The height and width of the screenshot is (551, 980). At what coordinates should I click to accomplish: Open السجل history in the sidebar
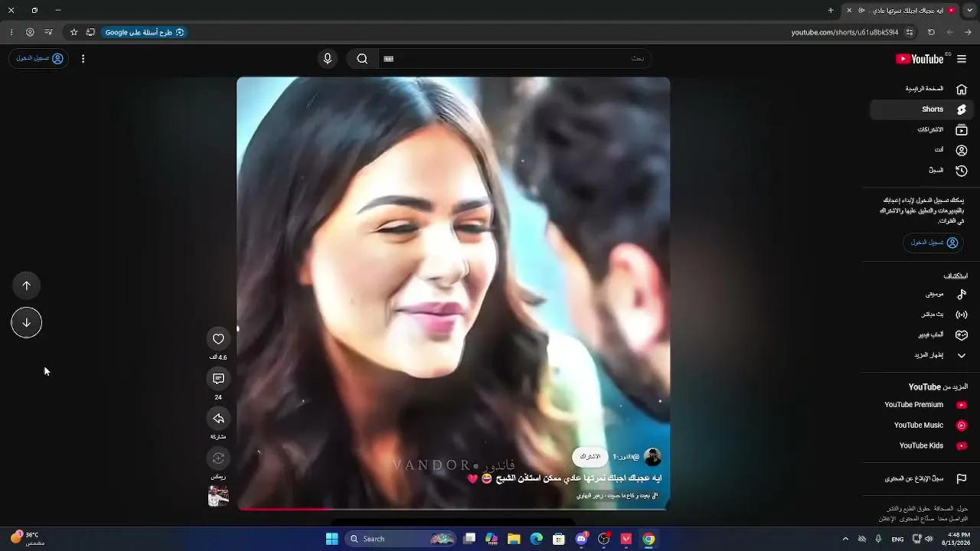(x=921, y=171)
